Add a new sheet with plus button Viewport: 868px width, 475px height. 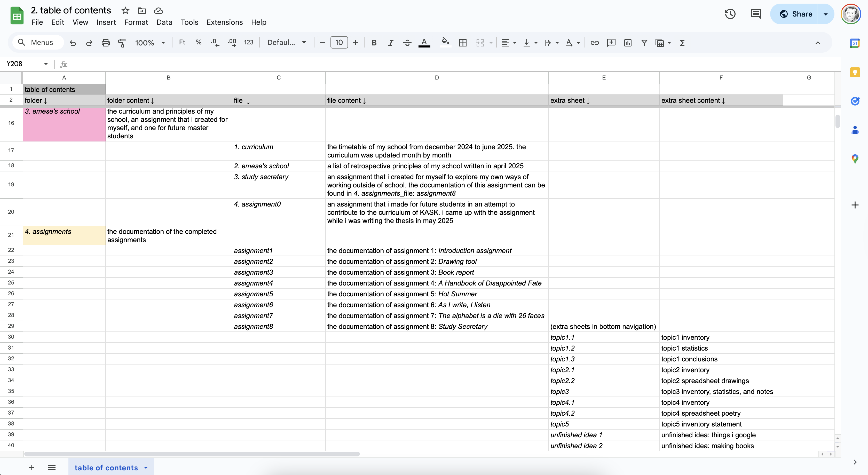point(31,468)
